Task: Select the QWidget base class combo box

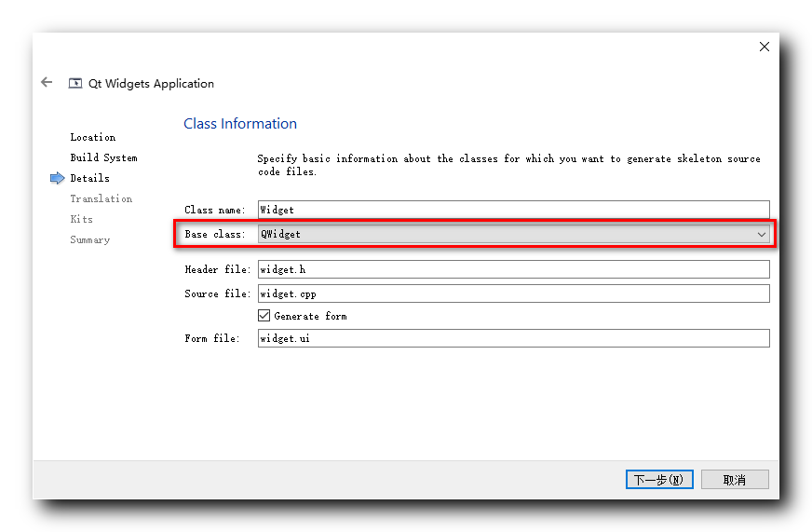Action: [514, 234]
